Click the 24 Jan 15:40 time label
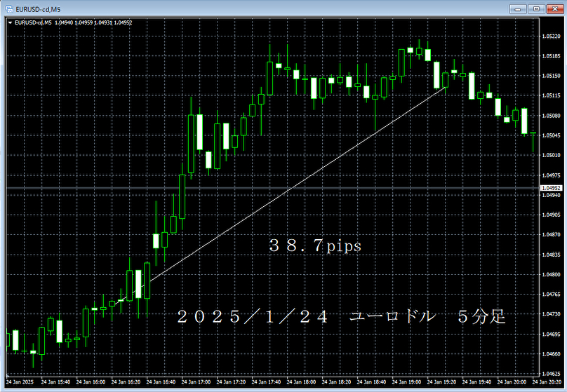The width and height of the screenshot is (567, 392). tap(55, 382)
